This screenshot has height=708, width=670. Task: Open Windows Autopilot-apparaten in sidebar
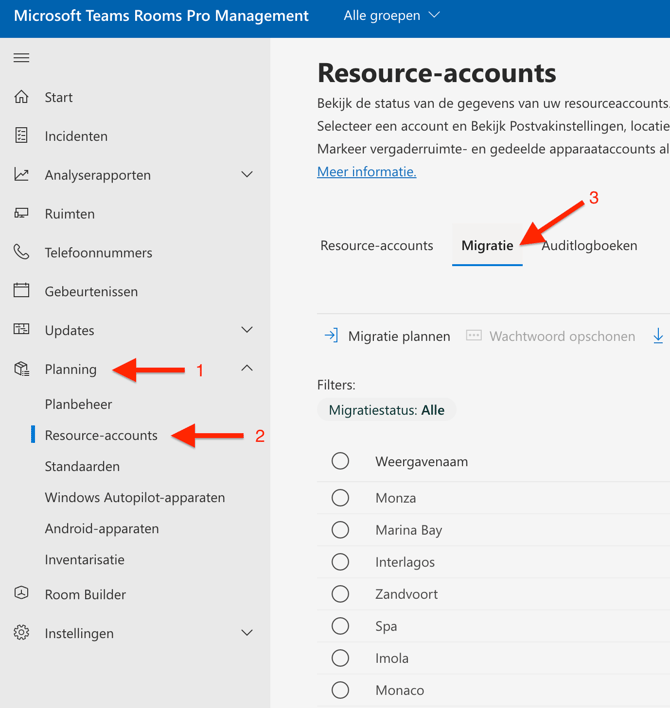[x=135, y=497]
